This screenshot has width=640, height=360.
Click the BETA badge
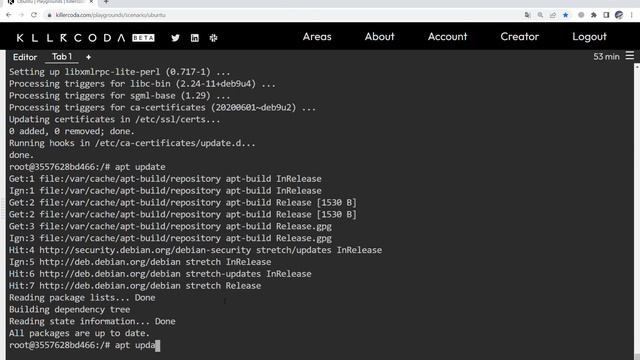click(143, 38)
